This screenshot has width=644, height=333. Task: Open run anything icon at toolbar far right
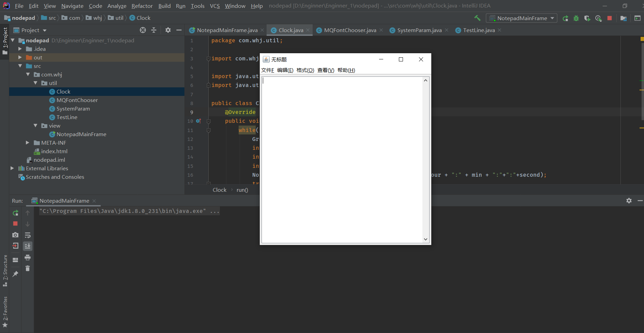[x=638, y=18]
